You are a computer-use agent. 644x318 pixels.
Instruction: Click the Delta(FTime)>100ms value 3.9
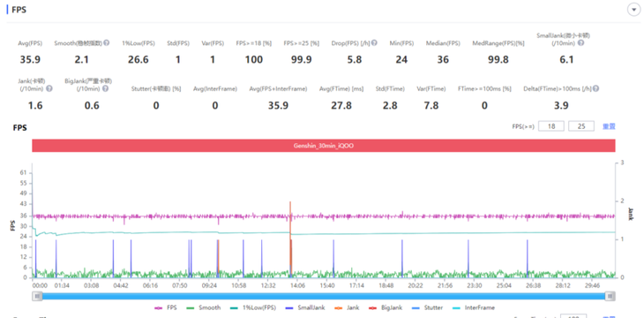pyautogui.click(x=561, y=106)
